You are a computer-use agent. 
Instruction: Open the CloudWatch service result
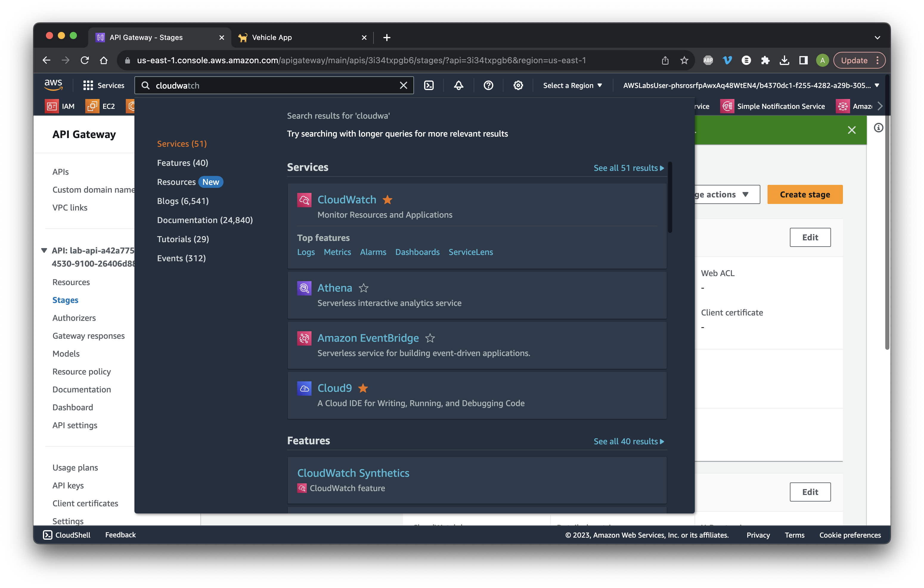347,199
